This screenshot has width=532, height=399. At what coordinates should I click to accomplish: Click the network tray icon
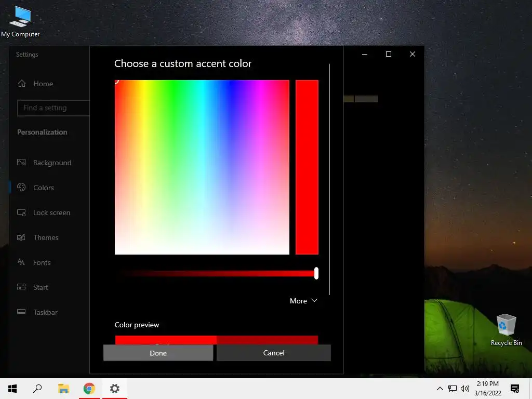coord(453,389)
